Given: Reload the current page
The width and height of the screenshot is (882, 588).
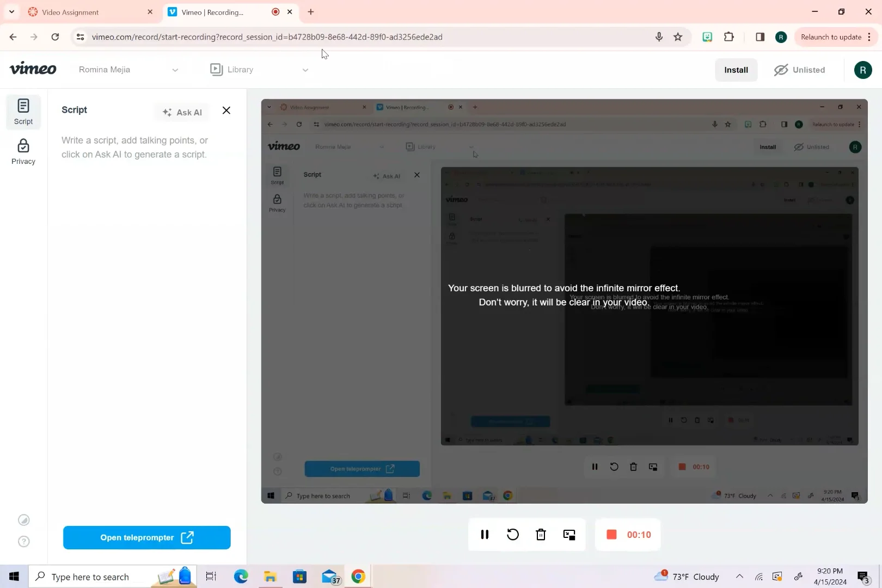Looking at the screenshot, I should 55,37.
